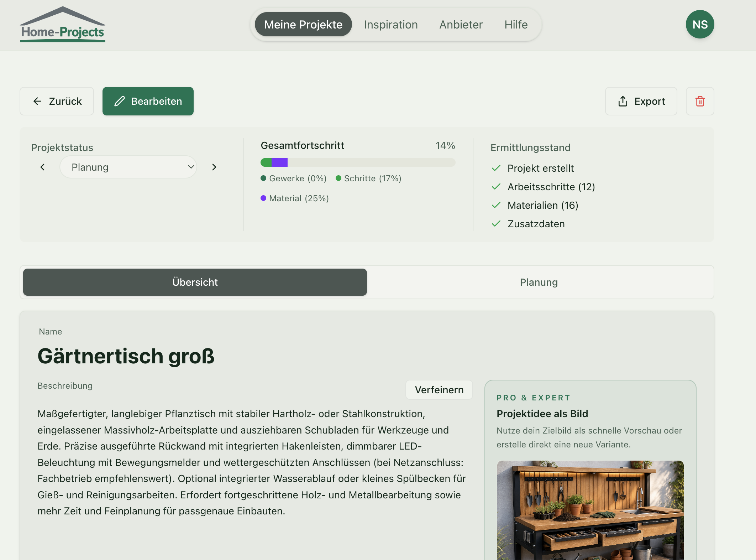
Task: Open the NS user avatar menu
Action: 700,24
